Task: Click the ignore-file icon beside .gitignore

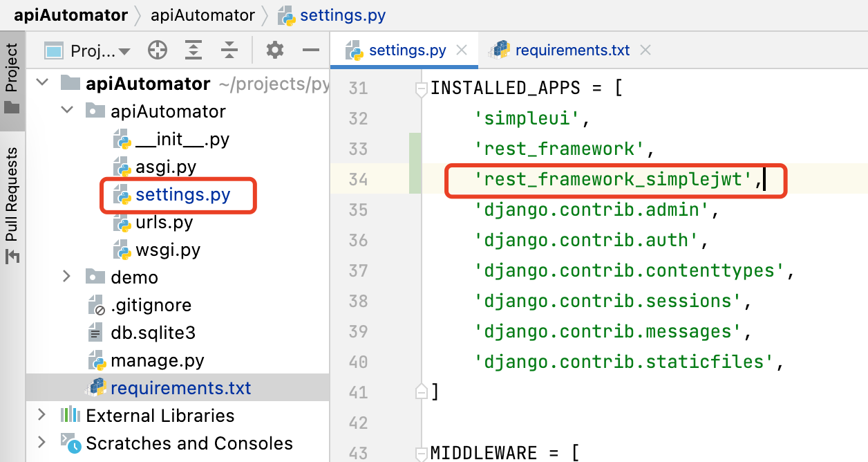Action: (x=96, y=305)
